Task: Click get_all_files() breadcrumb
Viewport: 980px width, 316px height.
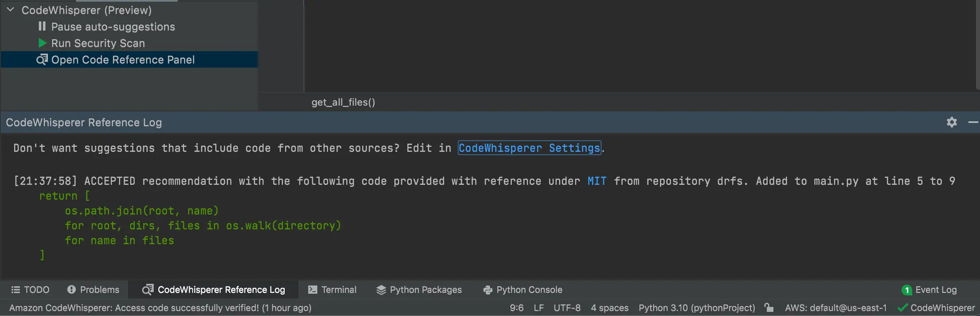Action: 343,102
